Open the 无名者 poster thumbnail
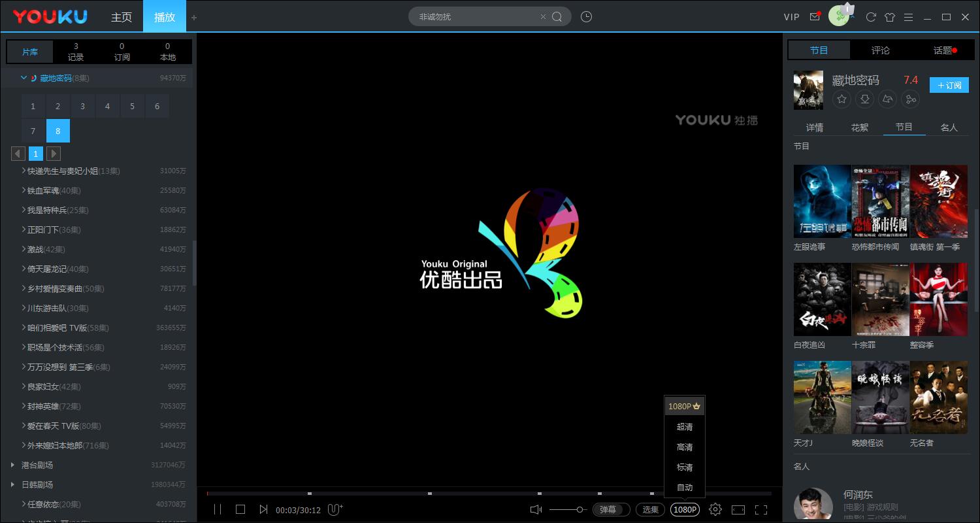 click(939, 397)
